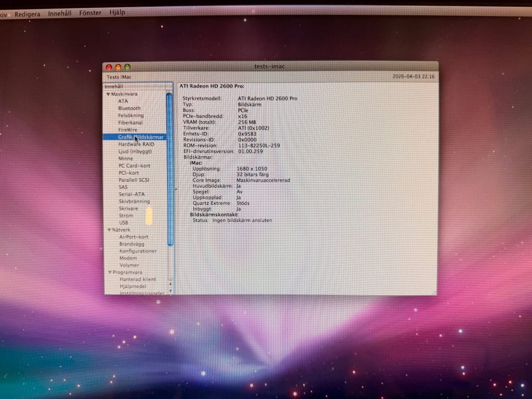532x399 pixels.
Task: Show the Minne (memory) information
Action: pyautogui.click(x=126, y=158)
